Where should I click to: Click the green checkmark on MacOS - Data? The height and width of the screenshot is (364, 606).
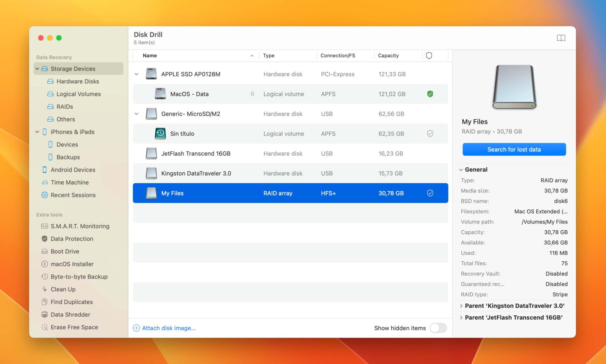[x=430, y=94]
